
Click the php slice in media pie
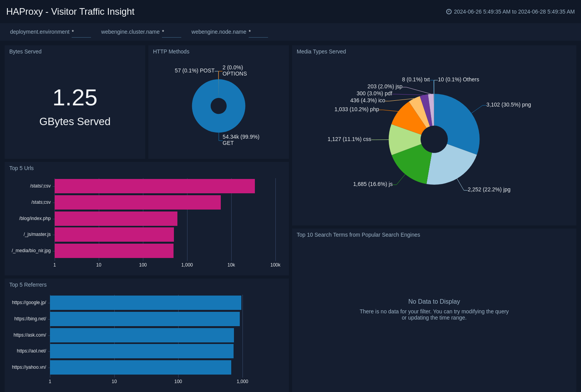tap(411, 118)
